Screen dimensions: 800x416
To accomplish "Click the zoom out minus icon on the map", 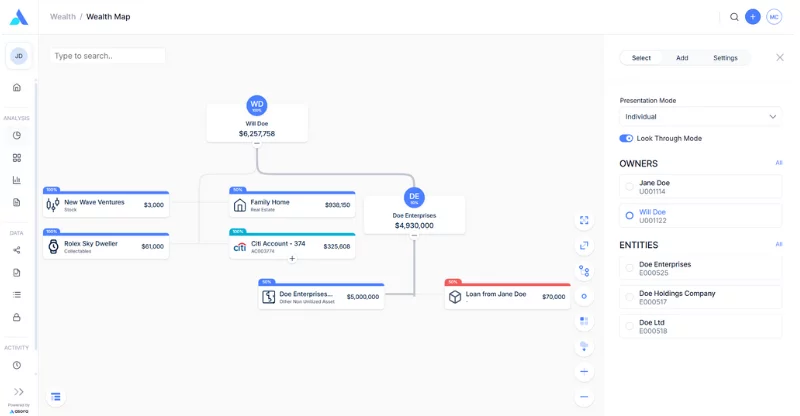I will [584, 397].
